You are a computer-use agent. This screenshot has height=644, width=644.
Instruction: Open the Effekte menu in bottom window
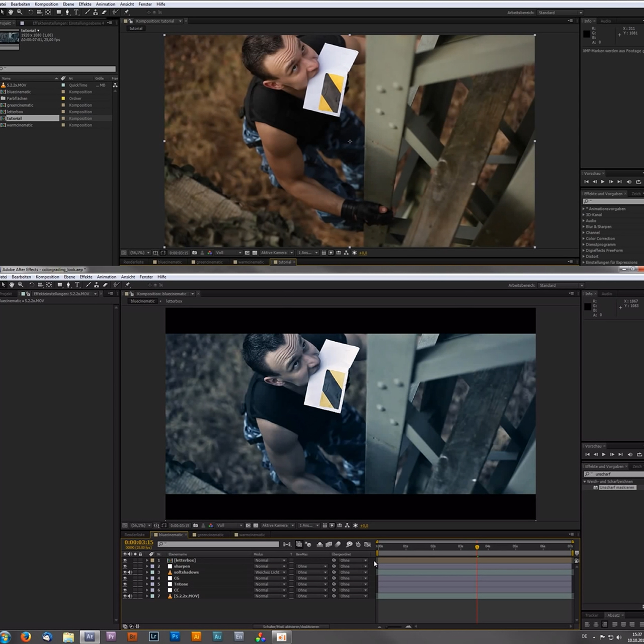[x=86, y=277]
